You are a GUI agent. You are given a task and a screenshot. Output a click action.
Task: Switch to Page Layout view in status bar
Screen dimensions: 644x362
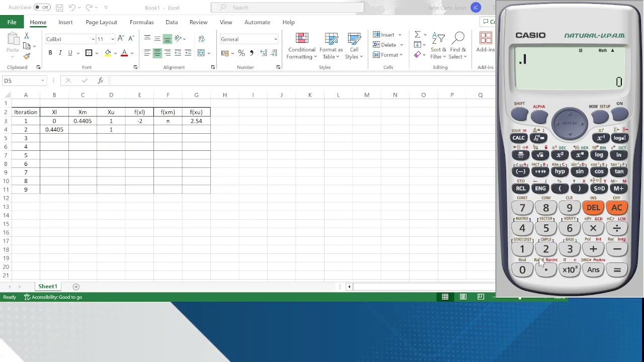(x=463, y=297)
